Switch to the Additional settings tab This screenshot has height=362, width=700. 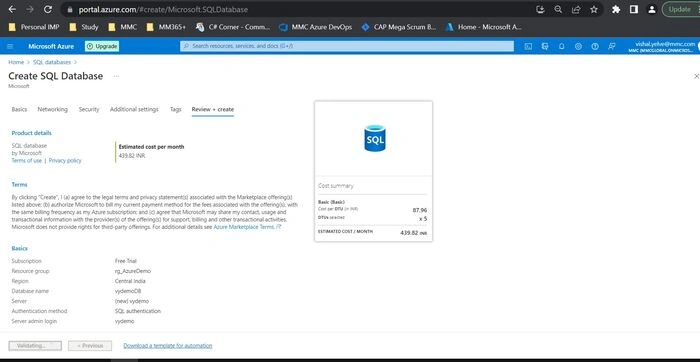pyautogui.click(x=134, y=109)
